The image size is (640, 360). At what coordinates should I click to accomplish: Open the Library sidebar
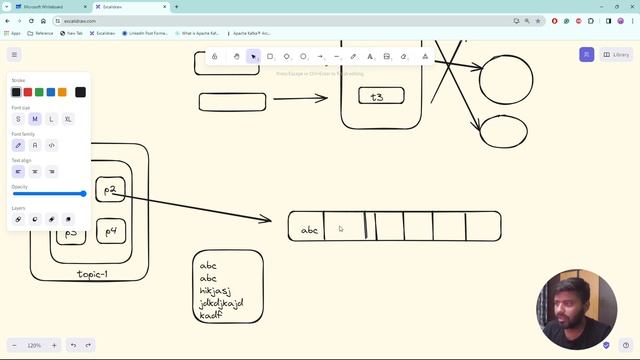pos(616,54)
